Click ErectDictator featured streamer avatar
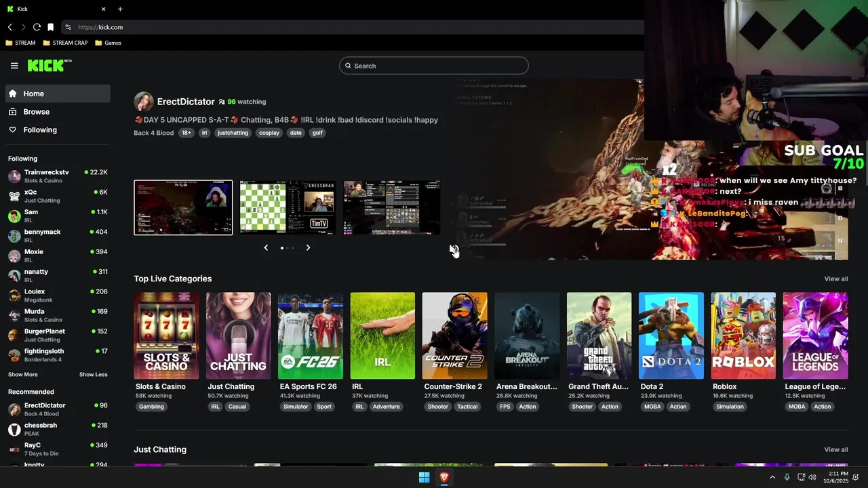868x488 pixels. [x=144, y=102]
